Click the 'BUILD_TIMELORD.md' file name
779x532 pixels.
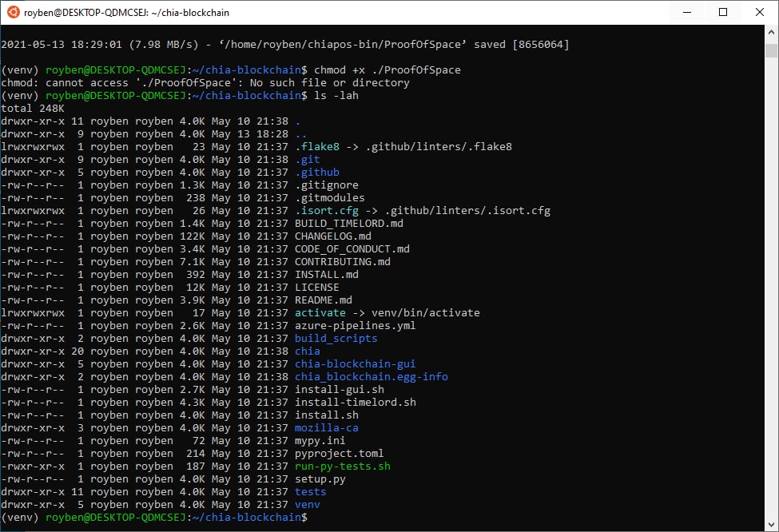click(x=349, y=224)
